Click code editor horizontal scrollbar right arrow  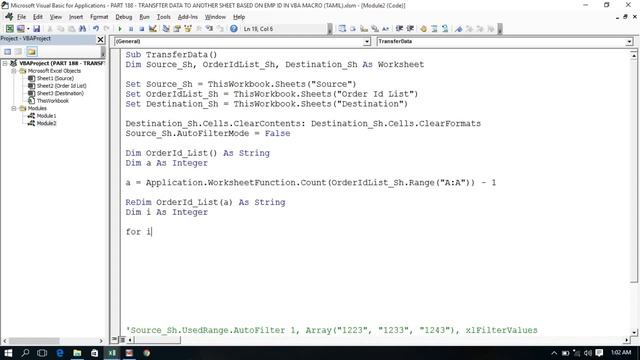coord(627,340)
